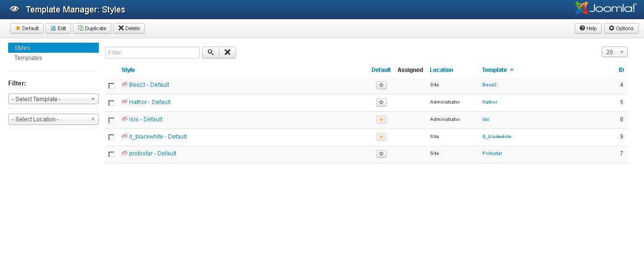Click the Delete toolbar button

tap(129, 28)
